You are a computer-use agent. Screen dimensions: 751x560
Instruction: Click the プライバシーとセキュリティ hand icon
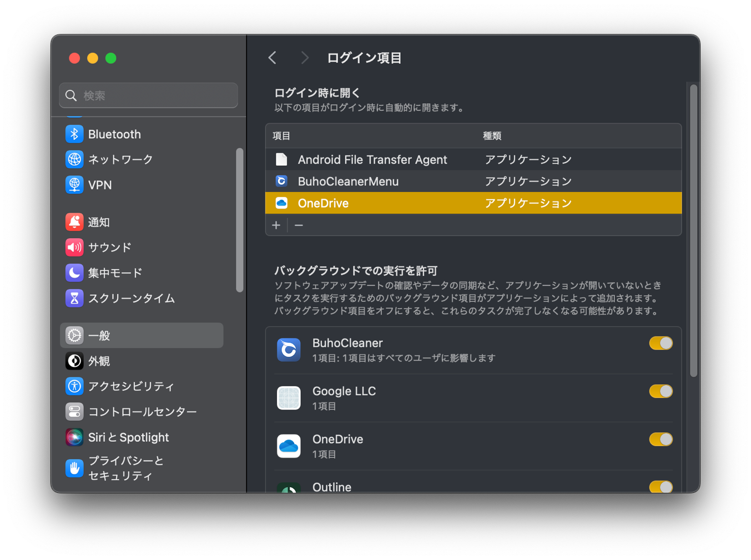pos(74,468)
